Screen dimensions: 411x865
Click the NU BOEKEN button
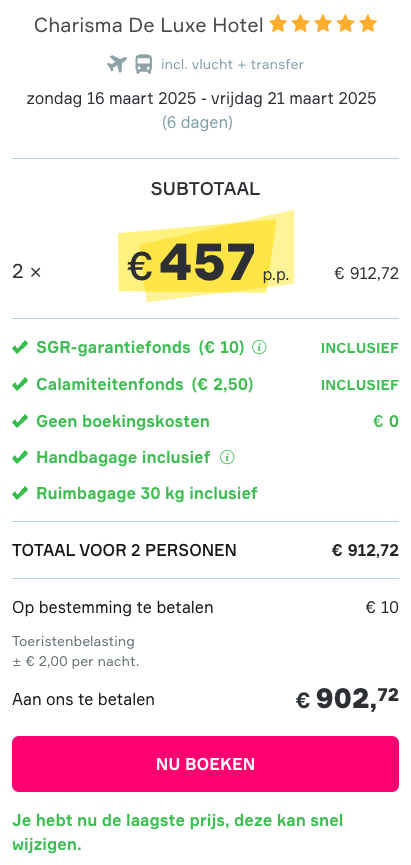click(205, 764)
